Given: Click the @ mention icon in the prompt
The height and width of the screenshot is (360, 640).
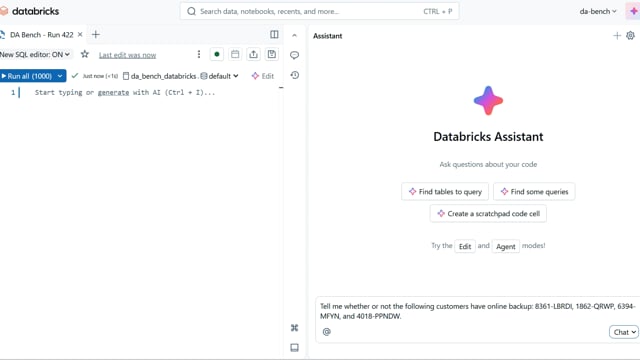Looking at the screenshot, I should tap(327, 332).
